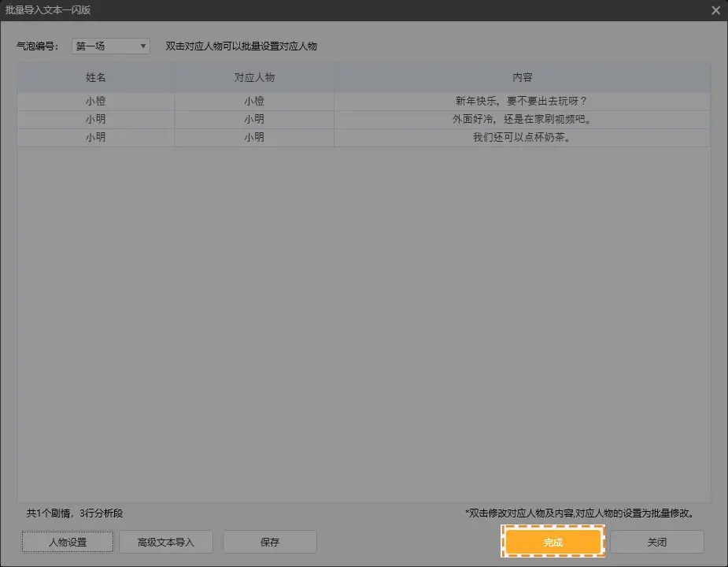
Task: Select the 姓名 cell in the third row
Action: pos(95,137)
